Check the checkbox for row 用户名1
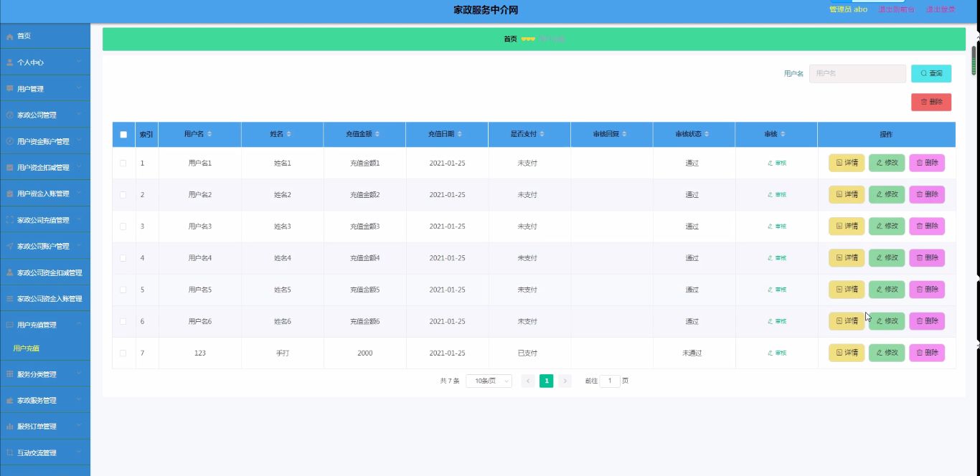This screenshot has width=980, height=476. click(x=123, y=163)
